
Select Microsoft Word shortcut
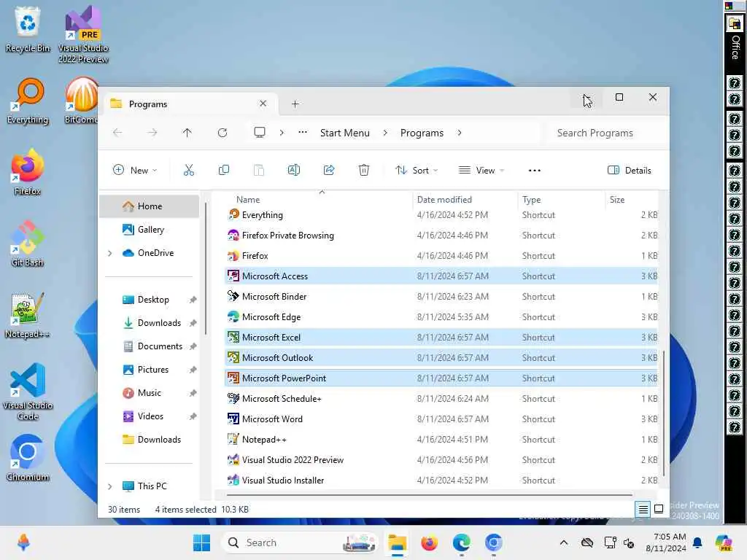[x=441, y=419]
